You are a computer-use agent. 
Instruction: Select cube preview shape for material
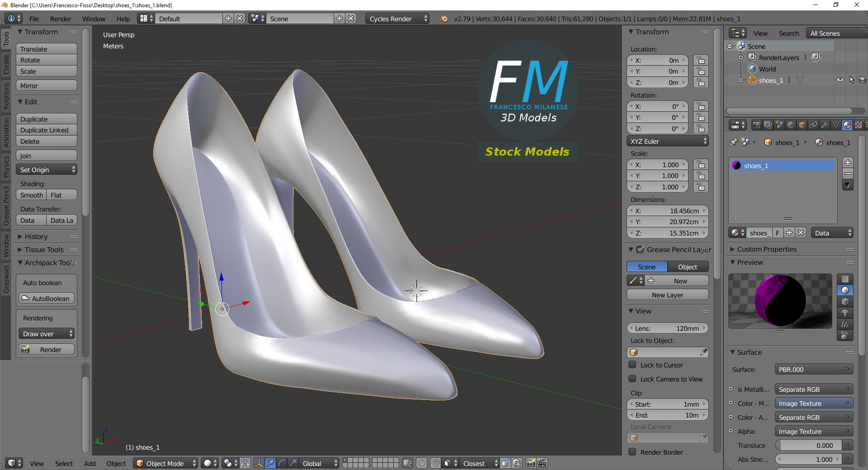click(845, 301)
